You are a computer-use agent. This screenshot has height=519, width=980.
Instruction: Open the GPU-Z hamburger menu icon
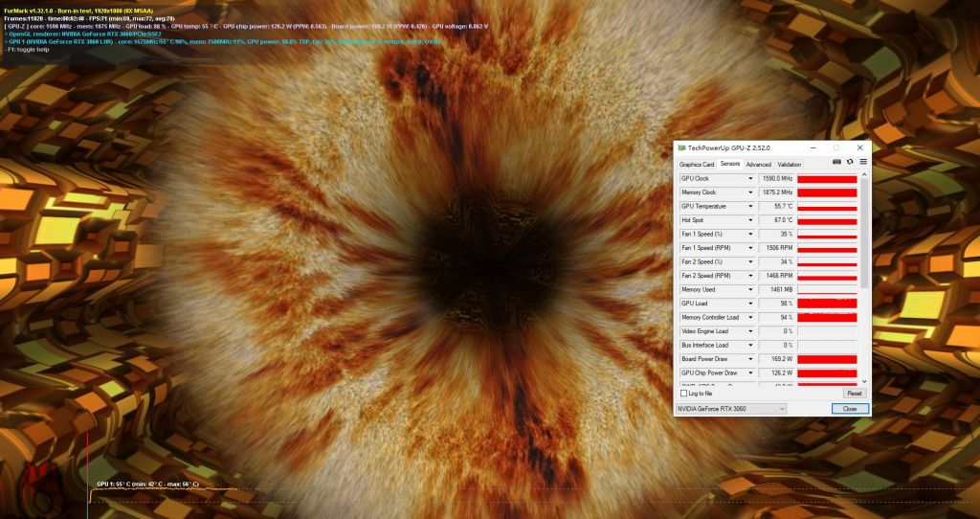click(862, 162)
